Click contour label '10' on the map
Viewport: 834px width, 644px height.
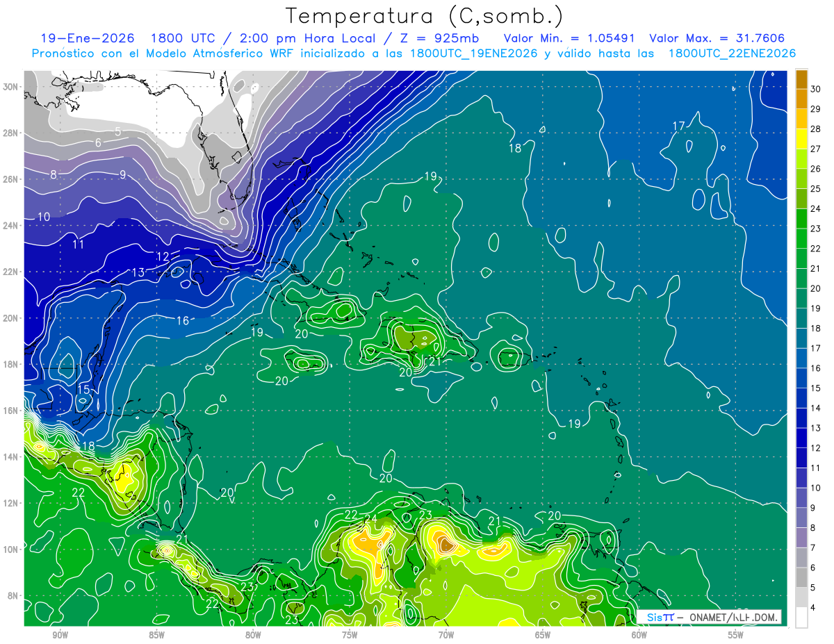click(43, 217)
